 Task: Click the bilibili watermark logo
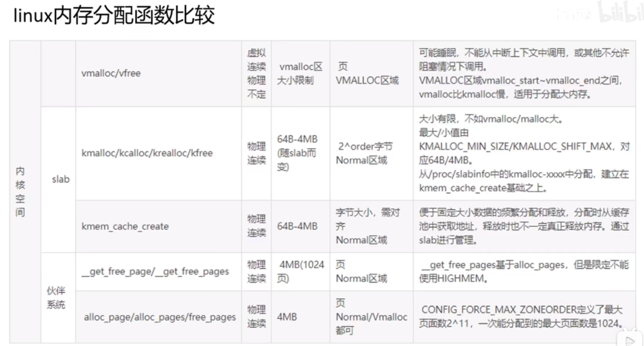[x=620, y=12]
